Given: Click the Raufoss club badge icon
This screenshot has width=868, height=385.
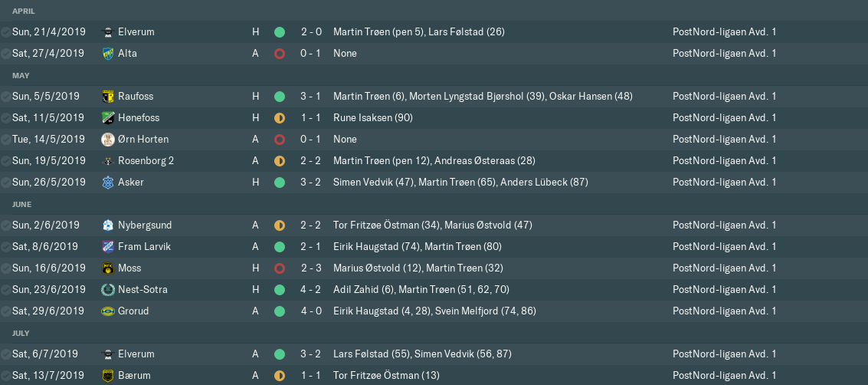Looking at the screenshot, I should (x=107, y=97).
